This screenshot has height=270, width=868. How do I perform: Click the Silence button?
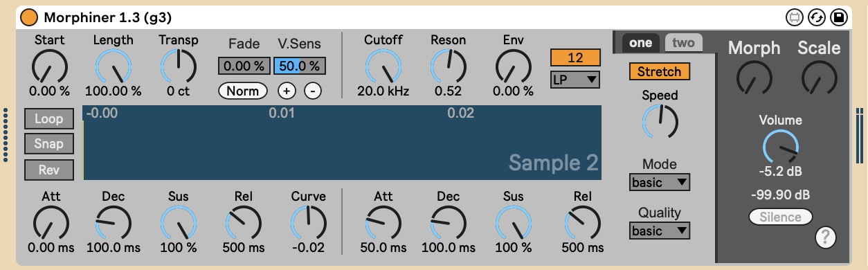780,217
